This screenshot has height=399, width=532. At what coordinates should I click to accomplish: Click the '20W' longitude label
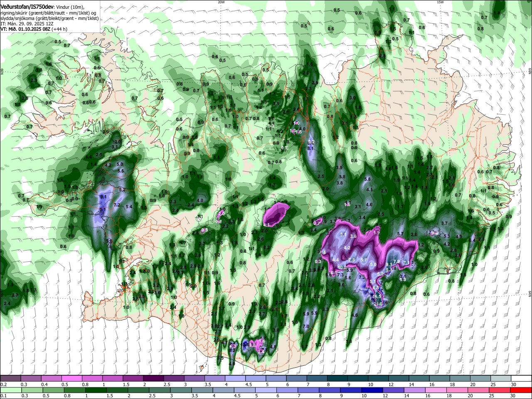click(x=221, y=2)
